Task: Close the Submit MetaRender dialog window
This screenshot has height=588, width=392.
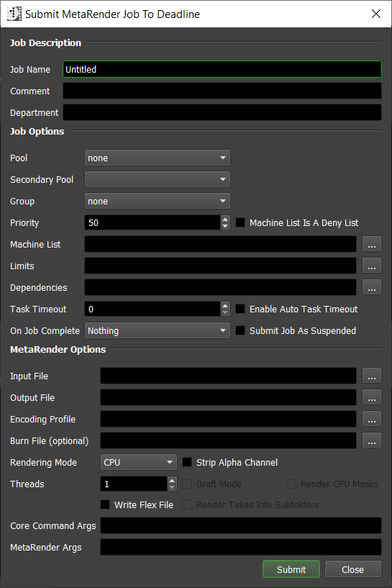Action: click(x=376, y=14)
